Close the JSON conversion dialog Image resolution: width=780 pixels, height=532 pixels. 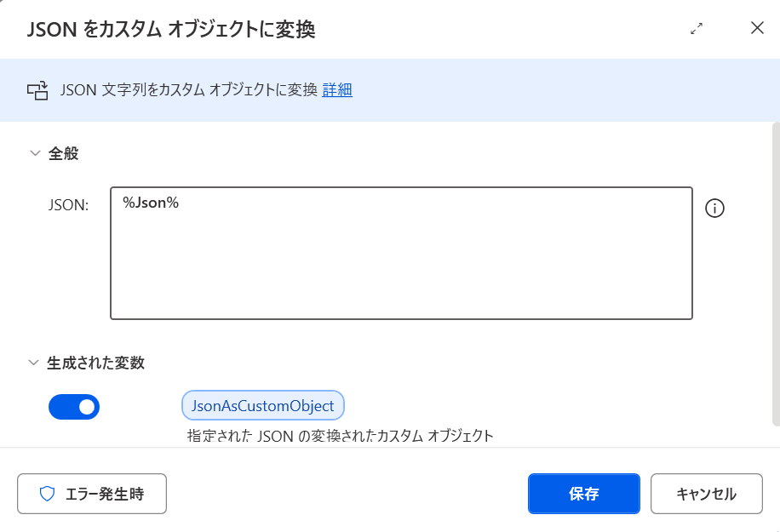[x=757, y=28]
